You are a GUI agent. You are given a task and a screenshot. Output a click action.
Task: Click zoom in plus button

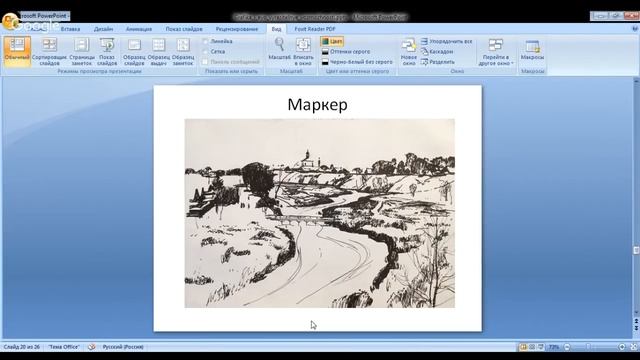(622, 347)
